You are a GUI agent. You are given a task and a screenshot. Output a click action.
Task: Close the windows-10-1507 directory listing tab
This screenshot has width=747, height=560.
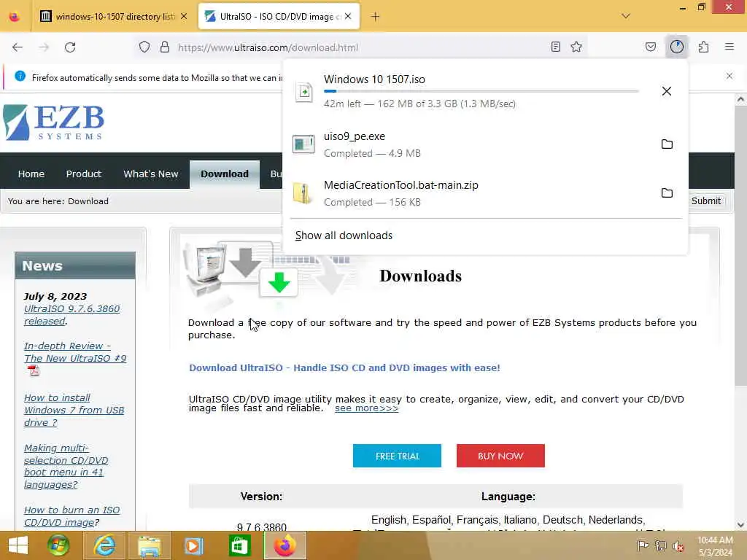click(184, 17)
